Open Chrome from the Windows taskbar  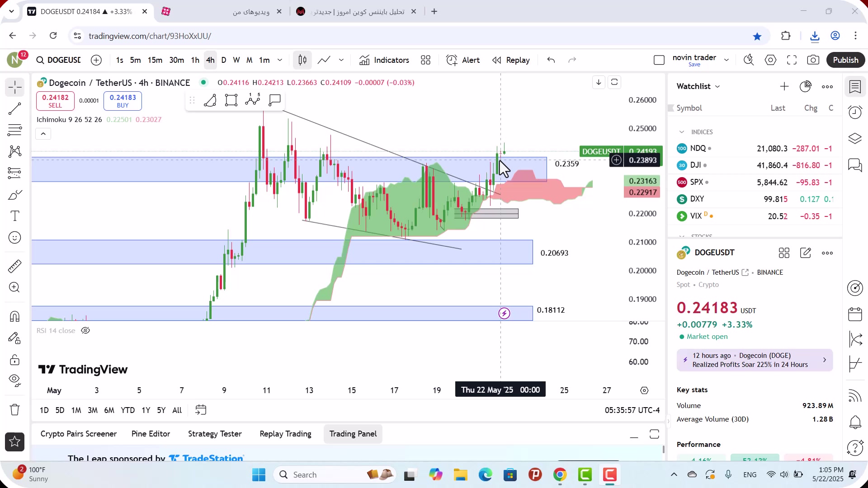560,475
